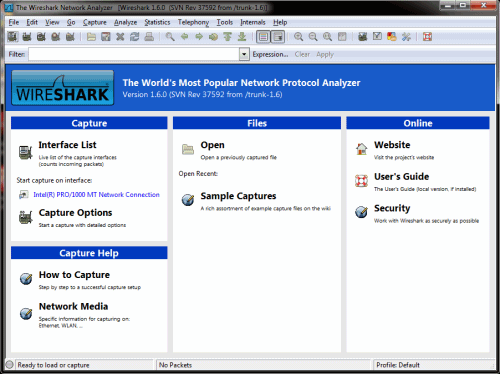Open the Telephony menu

[x=193, y=22]
